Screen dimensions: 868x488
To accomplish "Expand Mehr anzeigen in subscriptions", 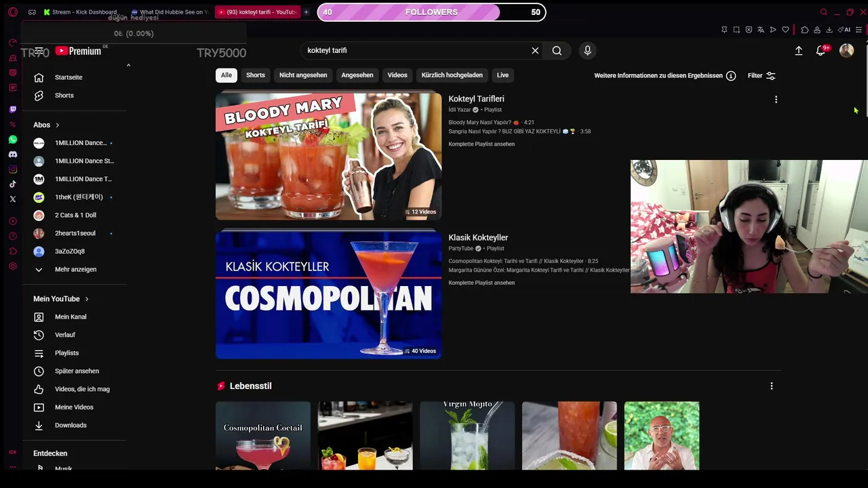I will coord(76,270).
